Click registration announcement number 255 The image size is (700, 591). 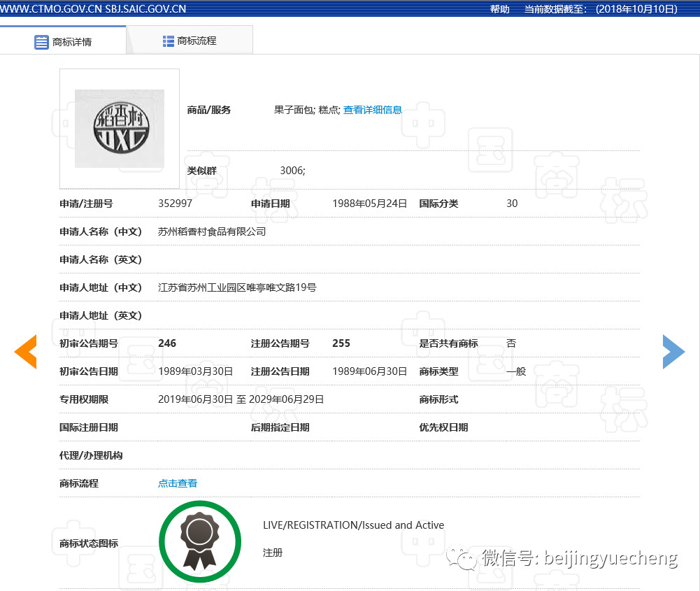(x=341, y=343)
